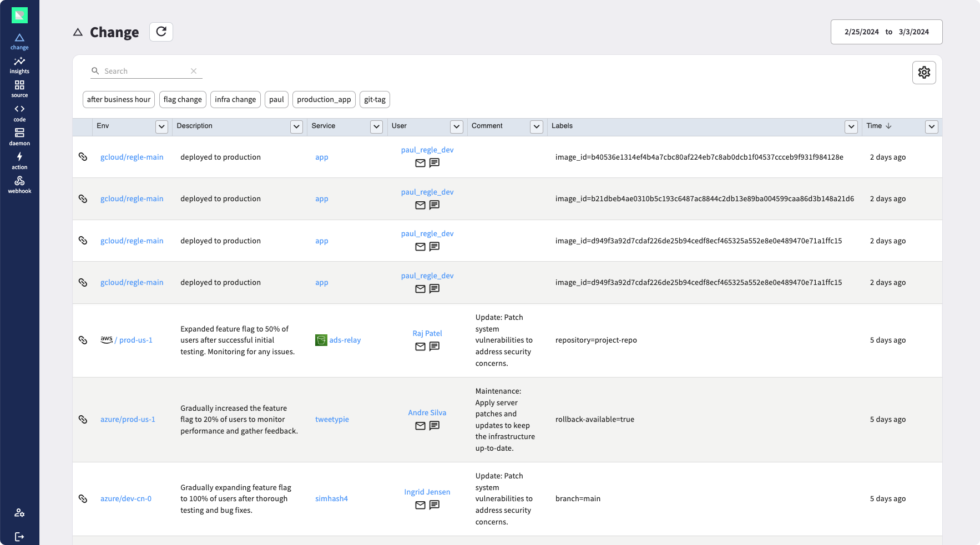
Task: Click the refresh button beside Change title
Action: 161,32
